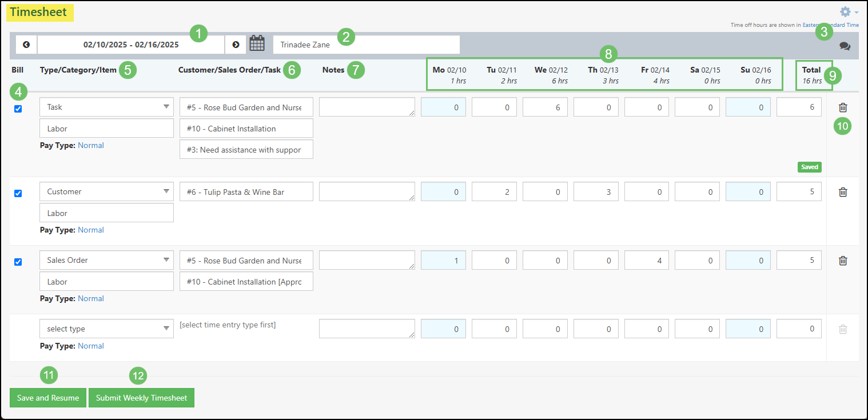868x420 pixels.
Task: Click '[select time entry type first]' text
Action: pos(228,325)
